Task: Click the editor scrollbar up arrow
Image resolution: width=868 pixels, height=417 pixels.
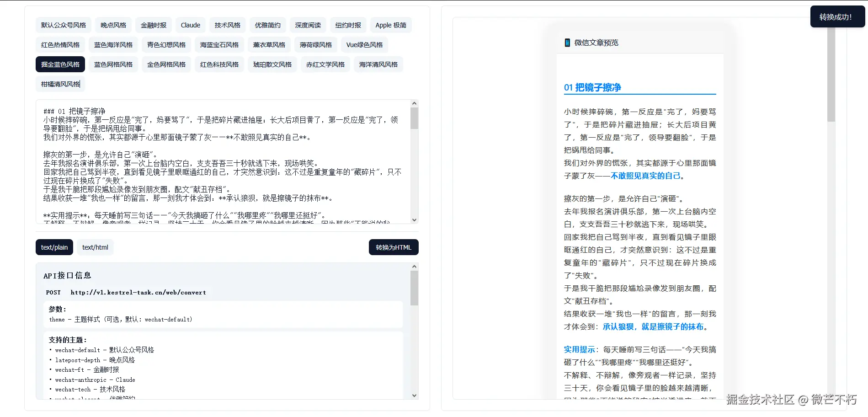Action: (414, 104)
